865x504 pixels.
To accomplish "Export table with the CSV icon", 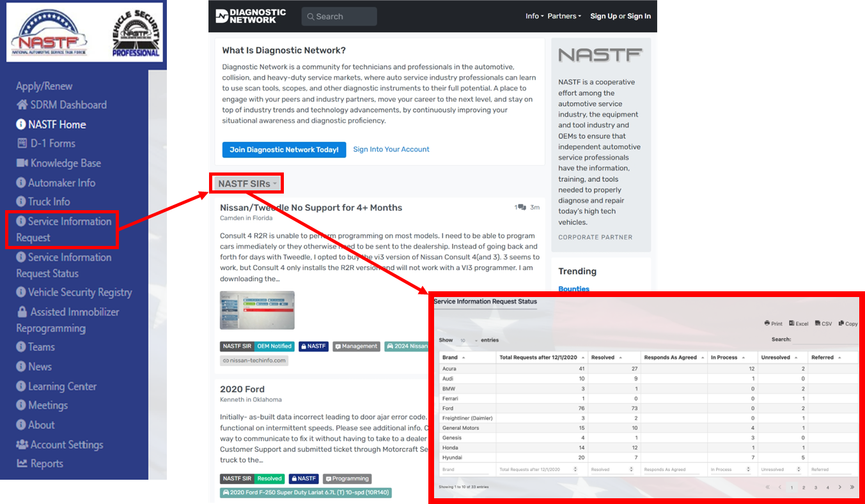I will (818, 323).
